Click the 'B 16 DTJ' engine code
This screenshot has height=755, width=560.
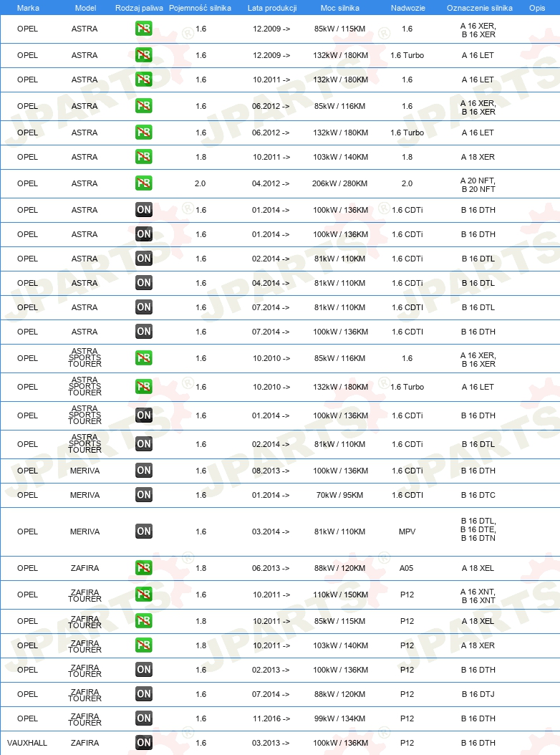pos(478,694)
